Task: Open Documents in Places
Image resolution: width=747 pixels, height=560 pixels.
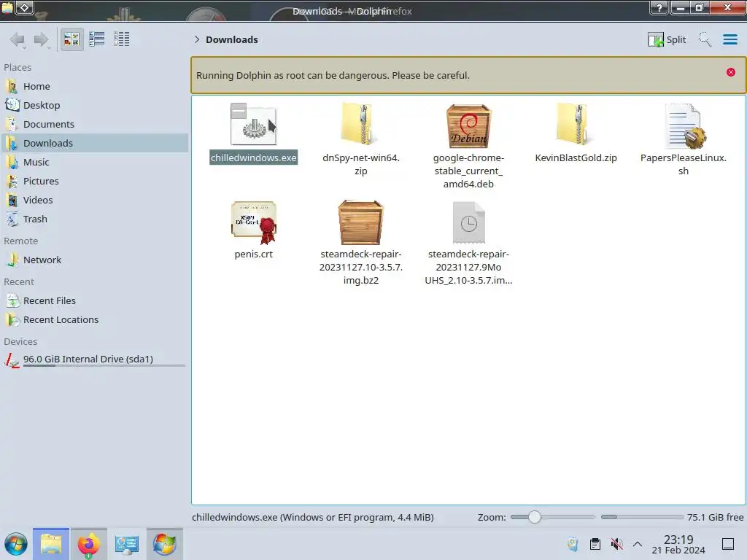Action: click(96, 124)
